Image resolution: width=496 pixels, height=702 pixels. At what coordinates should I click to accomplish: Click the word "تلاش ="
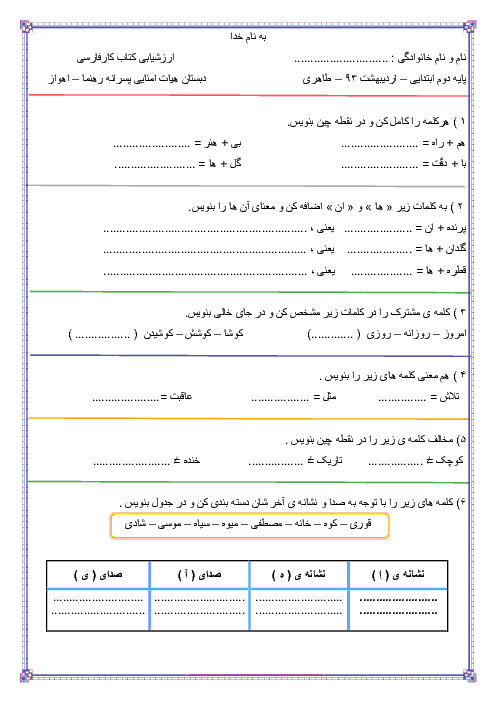[x=445, y=397]
